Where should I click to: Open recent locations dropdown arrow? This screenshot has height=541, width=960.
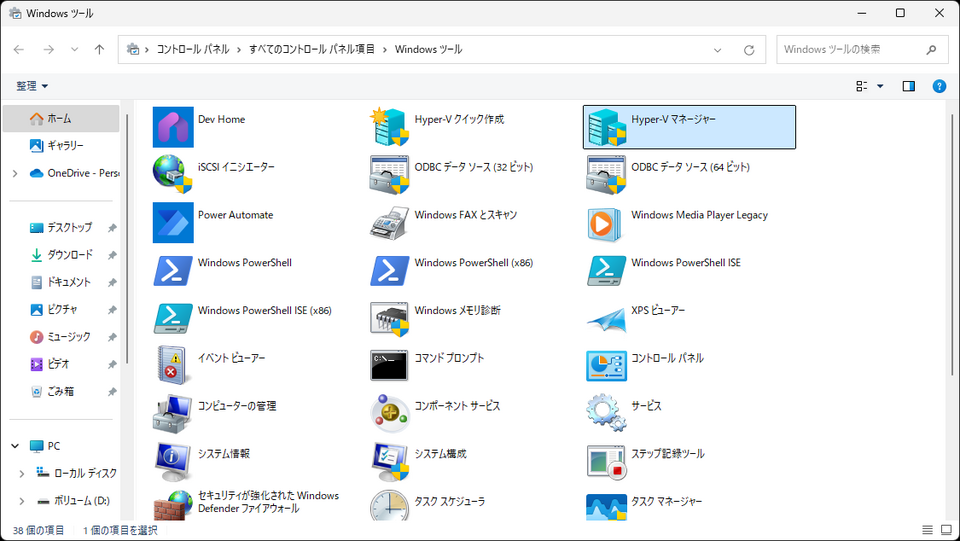pyautogui.click(x=75, y=50)
